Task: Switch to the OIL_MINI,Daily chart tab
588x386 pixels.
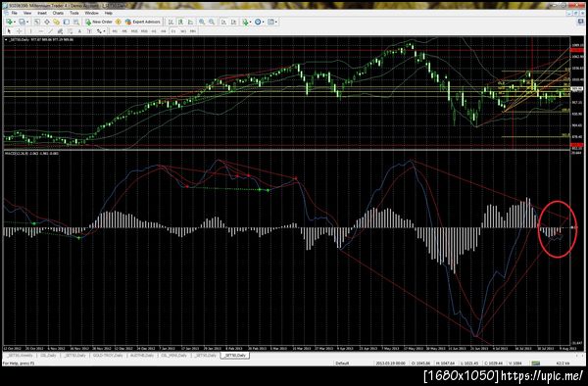Action: click(174, 355)
